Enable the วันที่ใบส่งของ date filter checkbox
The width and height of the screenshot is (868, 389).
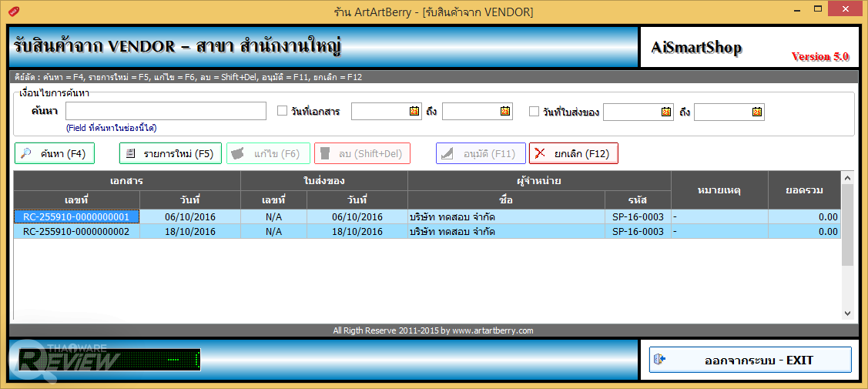534,111
